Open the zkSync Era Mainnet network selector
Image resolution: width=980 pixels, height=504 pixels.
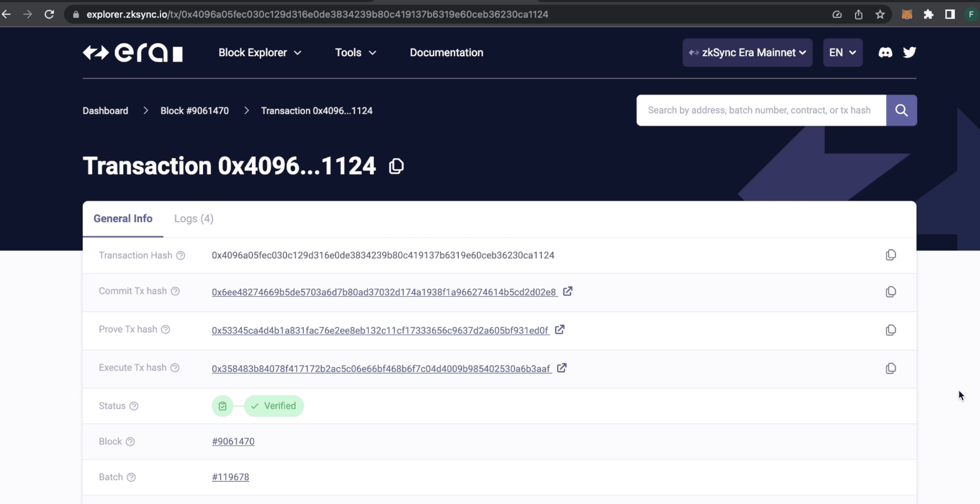(747, 52)
